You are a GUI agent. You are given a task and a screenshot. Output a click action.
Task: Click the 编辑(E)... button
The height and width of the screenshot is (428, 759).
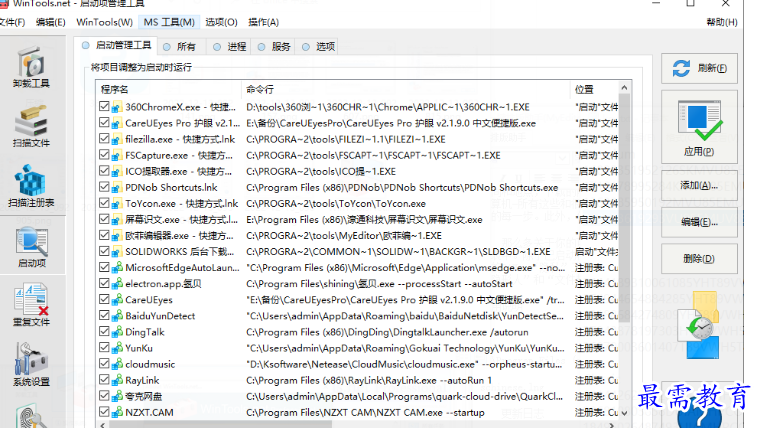tap(699, 222)
